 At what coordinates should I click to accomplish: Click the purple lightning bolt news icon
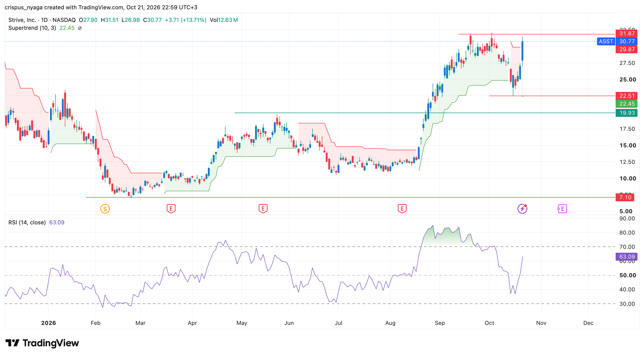coord(522,209)
